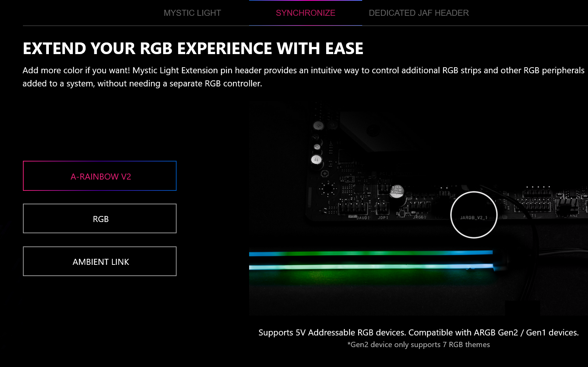Switch to the Mystic Light tab
Viewport: 588px width, 367px height.
coord(192,13)
